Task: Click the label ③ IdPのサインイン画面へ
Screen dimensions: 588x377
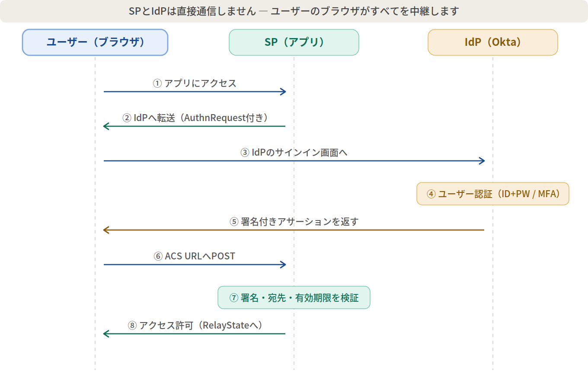Action: (294, 152)
